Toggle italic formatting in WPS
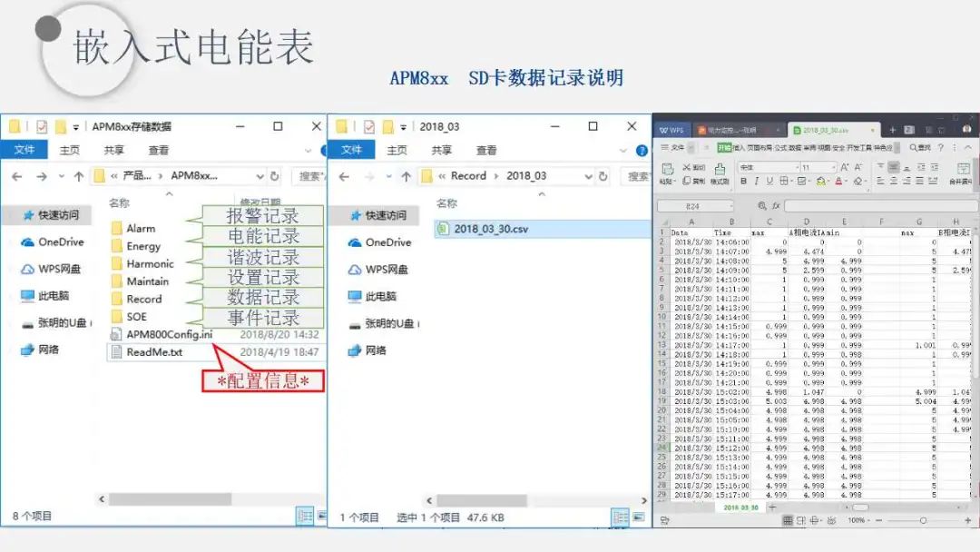 755,180
